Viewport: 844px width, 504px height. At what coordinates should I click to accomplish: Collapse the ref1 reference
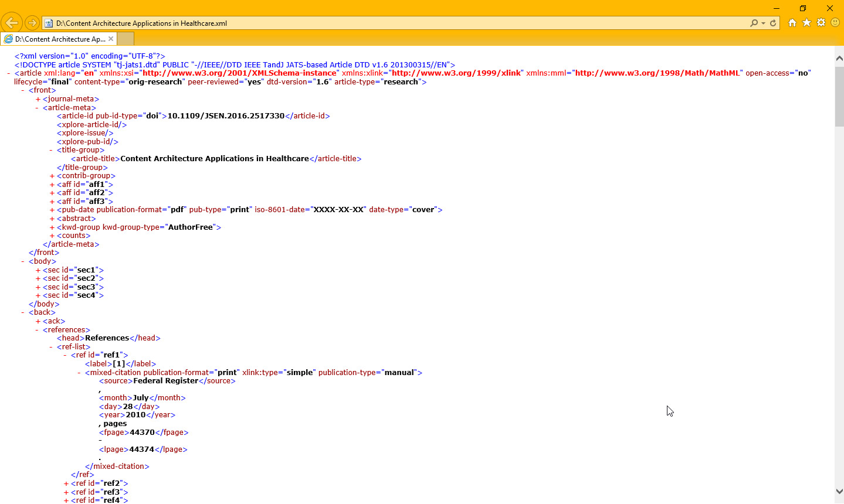click(x=65, y=355)
